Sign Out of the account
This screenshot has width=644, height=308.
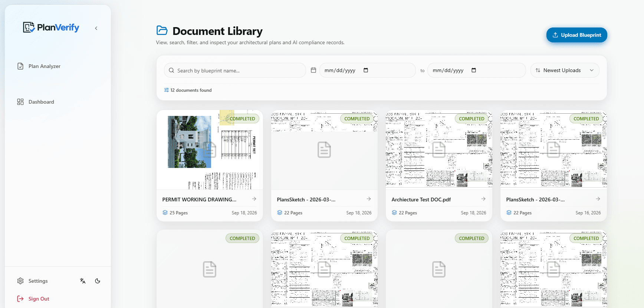click(33, 299)
